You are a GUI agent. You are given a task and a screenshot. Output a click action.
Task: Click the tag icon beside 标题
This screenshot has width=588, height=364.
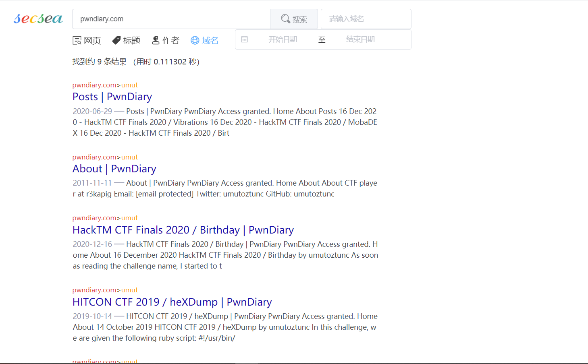[116, 40]
